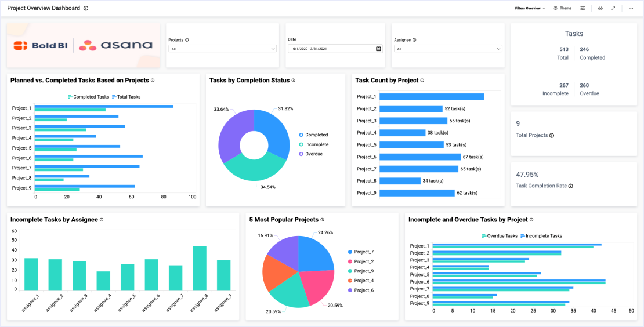Expand the Assignee filter dropdown
This screenshot has height=327, width=644.
coord(448,49)
